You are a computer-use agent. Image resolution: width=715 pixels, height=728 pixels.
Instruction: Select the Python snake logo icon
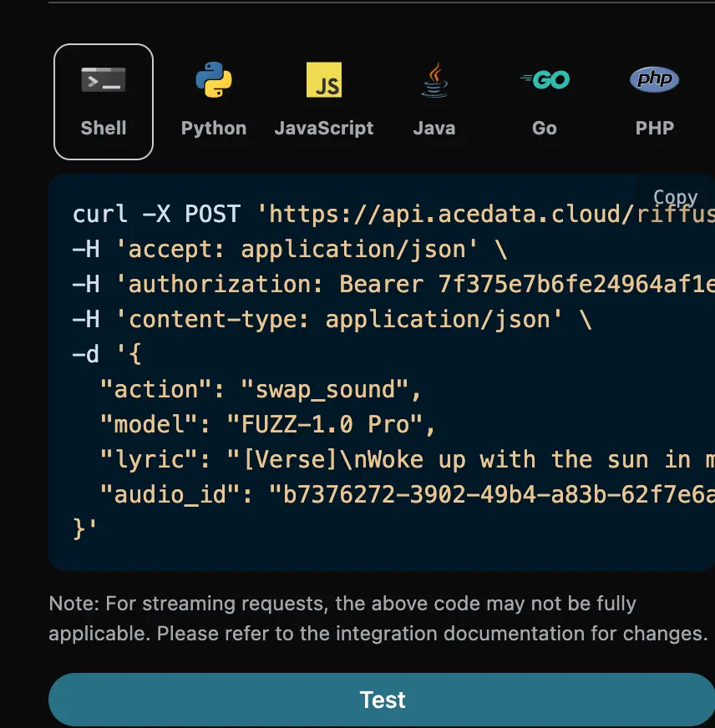[214, 80]
